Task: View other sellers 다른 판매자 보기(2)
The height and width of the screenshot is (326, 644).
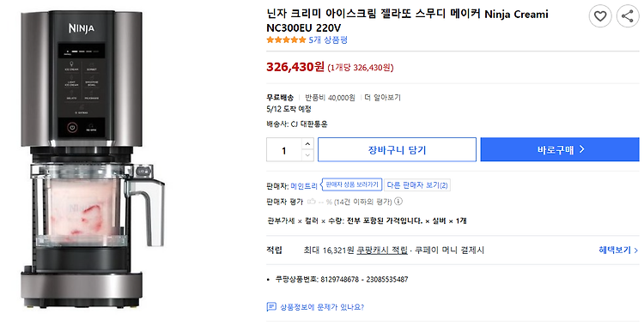Action: coord(416,185)
